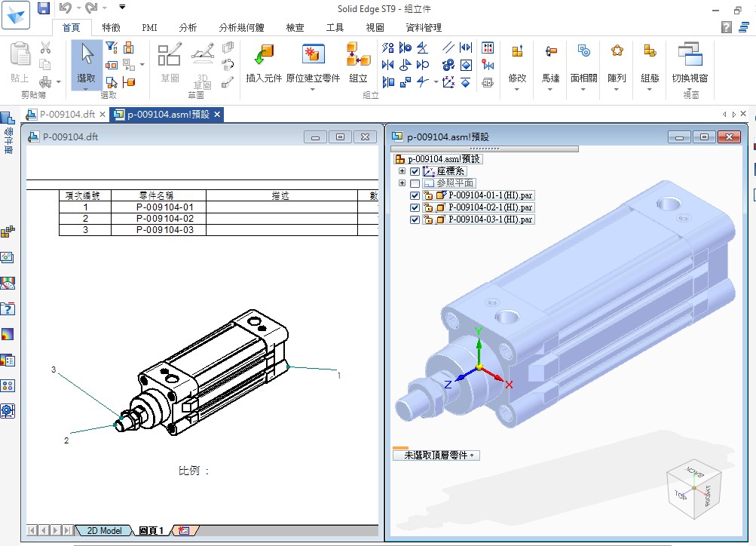Screen dimensions: 756x546
Task: Switch to the 工具 (Tools) ribbon tab
Action: tap(335, 27)
